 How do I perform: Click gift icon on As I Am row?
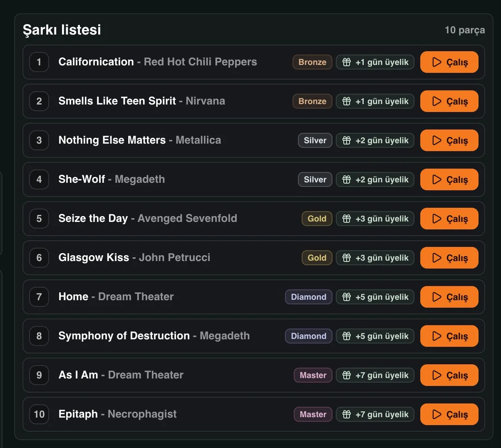347,375
